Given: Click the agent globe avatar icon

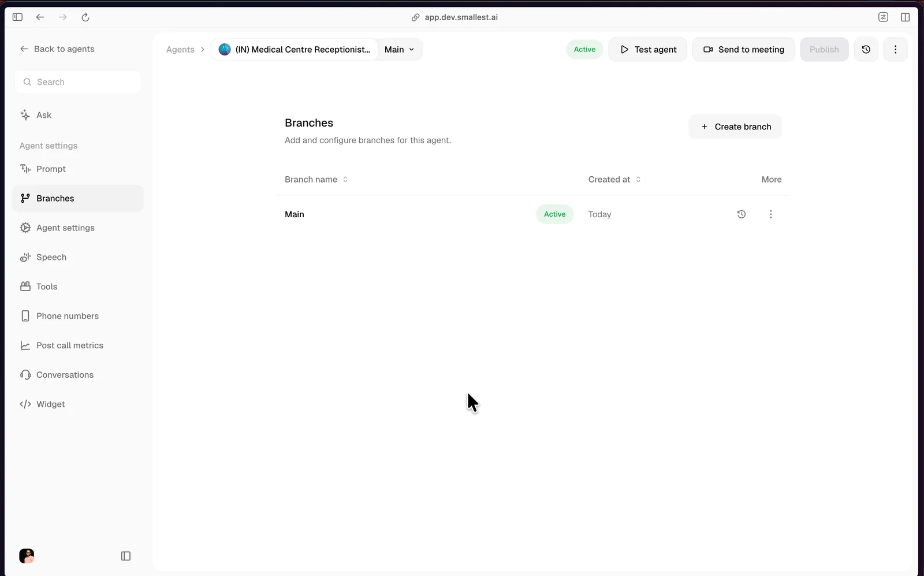Looking at the screenshot, I should (x=225, y=50).
